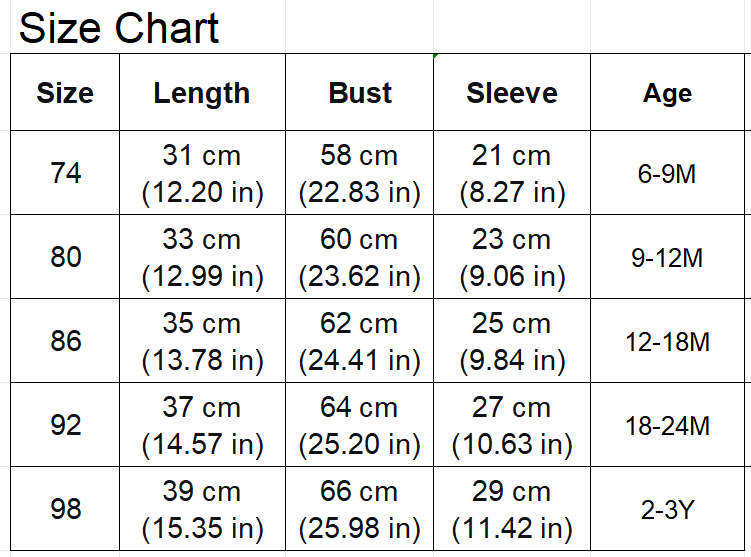Click the Size Chart title
751x557 pixels.
(x=119, y=28)
